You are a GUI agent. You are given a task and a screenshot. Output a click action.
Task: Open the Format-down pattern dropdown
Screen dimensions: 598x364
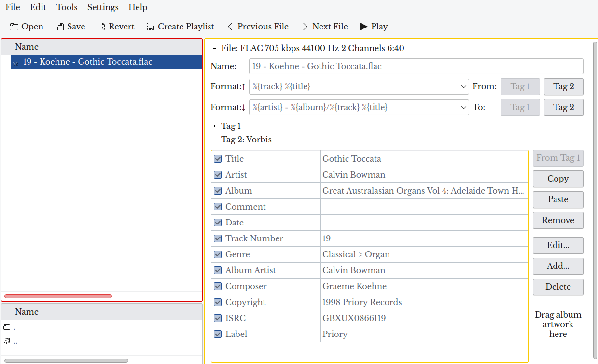[x=463, y=107]
